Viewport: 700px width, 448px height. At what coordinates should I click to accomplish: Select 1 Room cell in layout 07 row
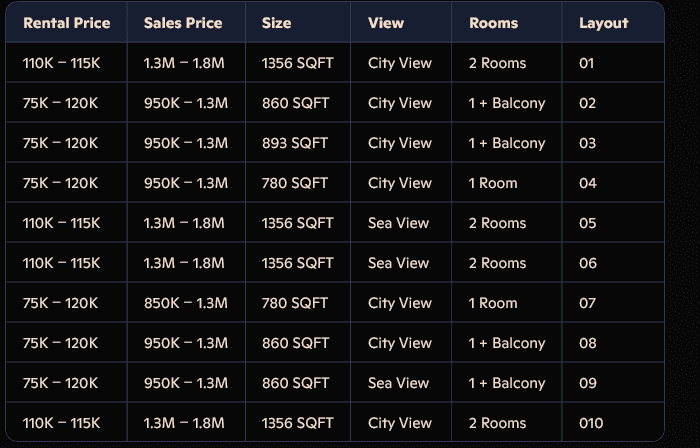tap(493, 303)
